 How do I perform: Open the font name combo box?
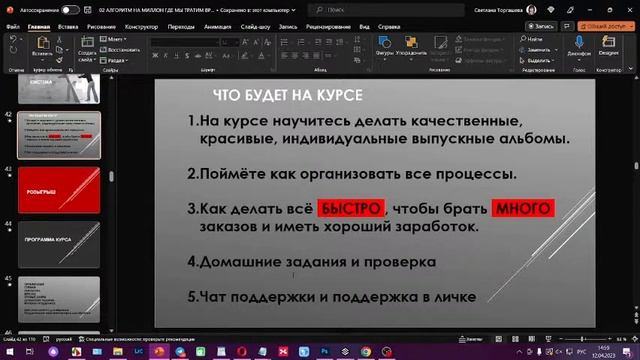pyautogui.click(x=185, y=42)
